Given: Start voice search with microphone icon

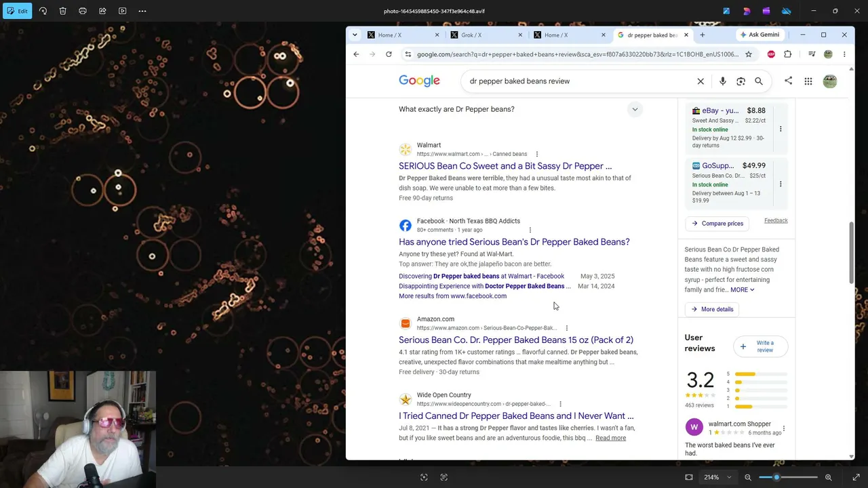Looking at the screenshot, I should click(723, 81).
